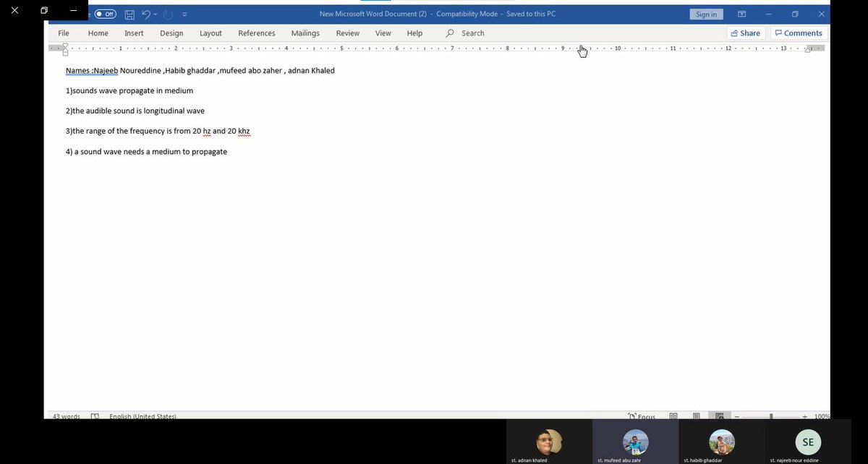The height and width of the screenshot is (464, 868).
Task: Enable Focus mode in status bar
Action: [642, 416]
